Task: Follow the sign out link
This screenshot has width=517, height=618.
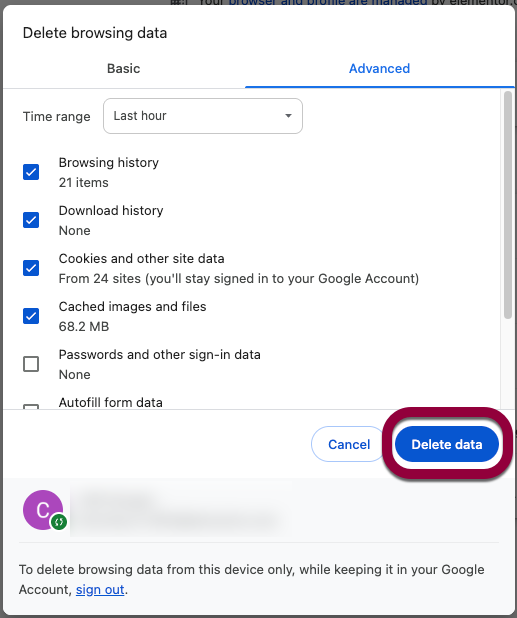Action: (x=100, y=590)
